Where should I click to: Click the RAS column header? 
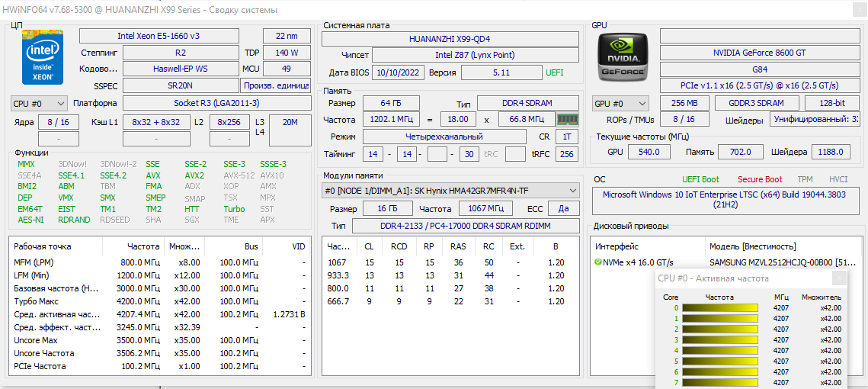click(x=458, y=246)
